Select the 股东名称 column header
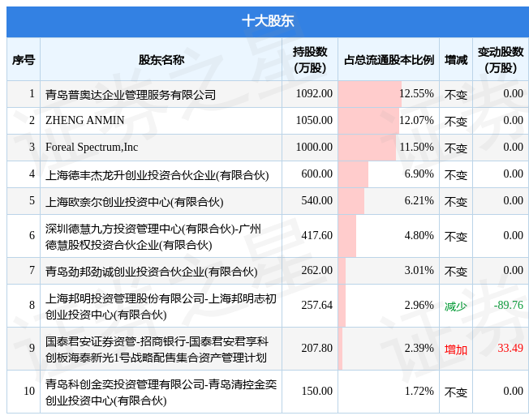Screen dimensions: 529x420 click(161, 60)
